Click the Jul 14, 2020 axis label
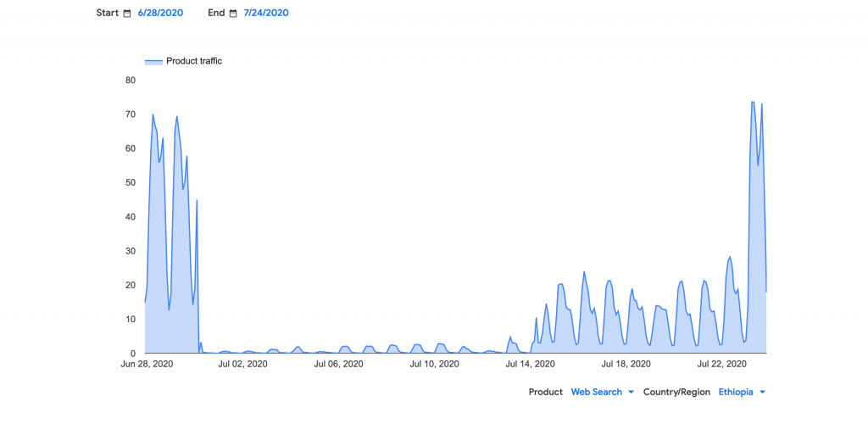 click(530, 364)
